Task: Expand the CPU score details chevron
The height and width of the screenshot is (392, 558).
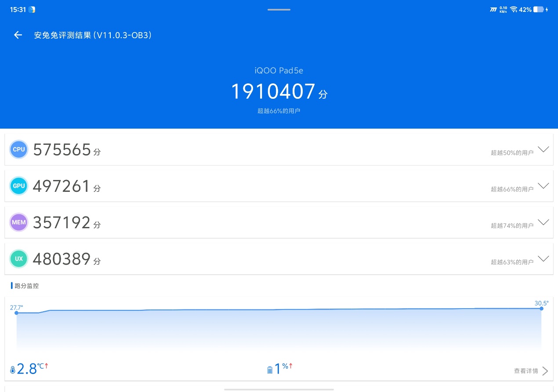Action: (x=544, y=149)
